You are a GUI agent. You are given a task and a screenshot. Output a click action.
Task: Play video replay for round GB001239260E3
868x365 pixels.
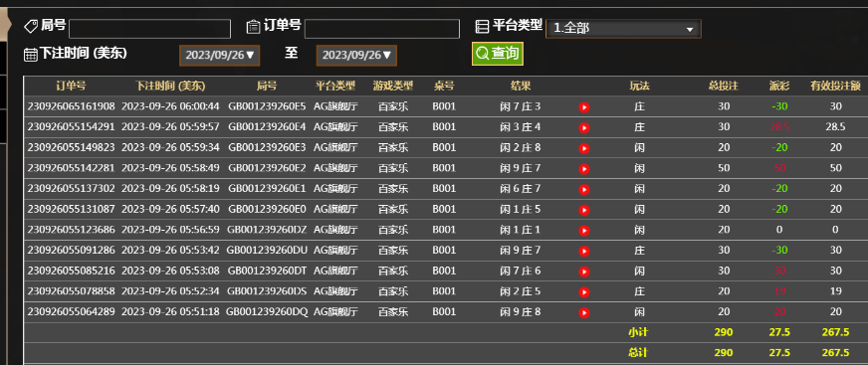pyautogui.click(x=583, y=148)
